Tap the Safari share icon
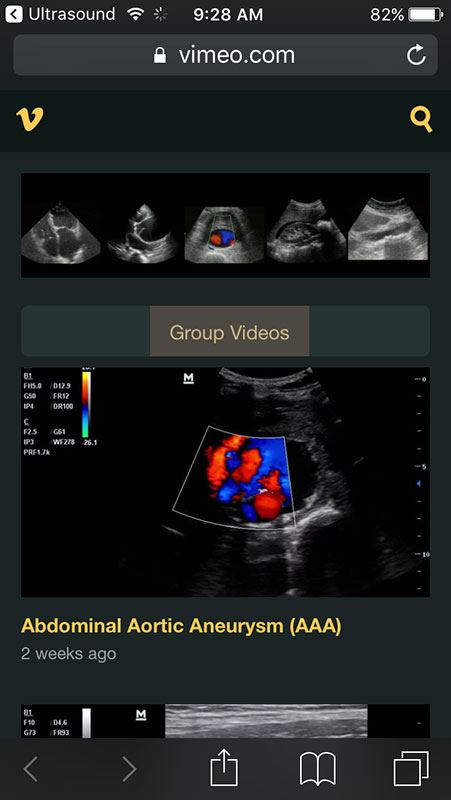The width and height of the screenshot is (451, 800). click(x=224, y=768)
